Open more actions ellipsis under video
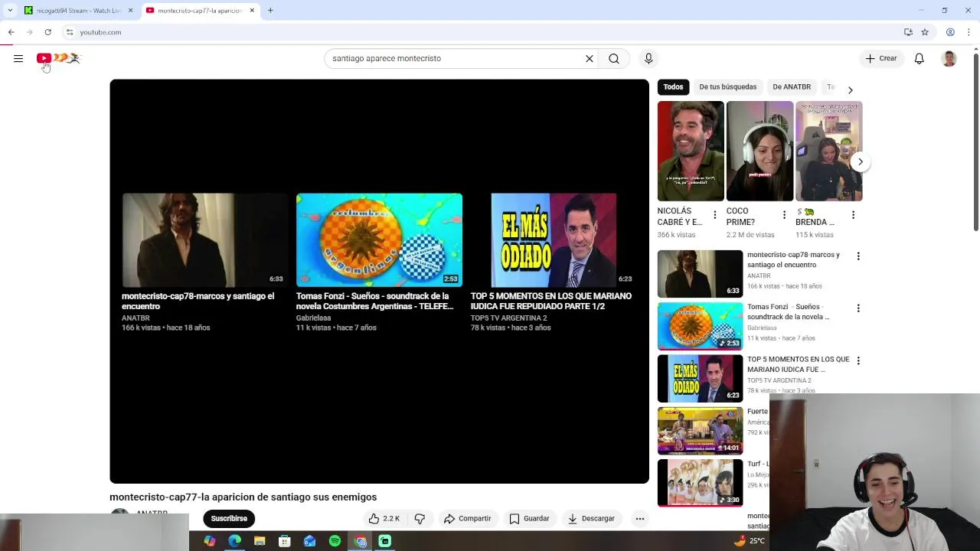Image resolution: width=980 pixels, height=551 pixels. (x=640, y=518)
